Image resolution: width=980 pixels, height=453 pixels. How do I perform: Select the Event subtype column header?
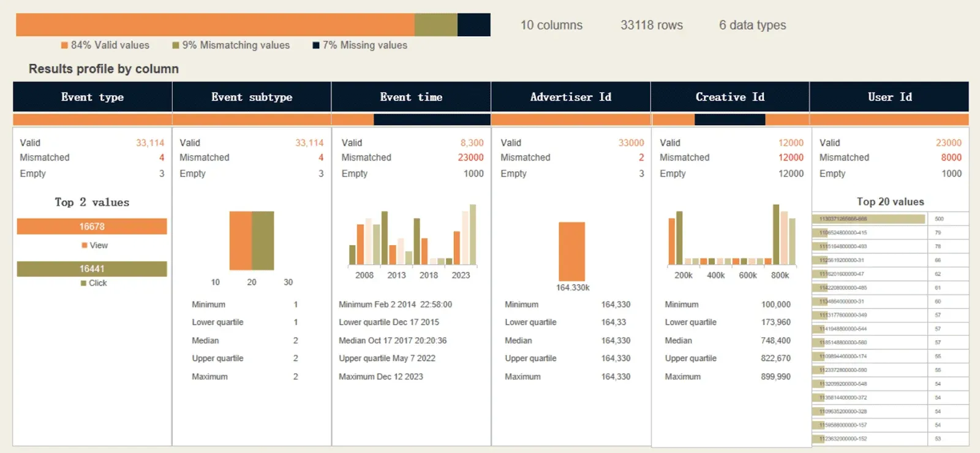[252, 97]
